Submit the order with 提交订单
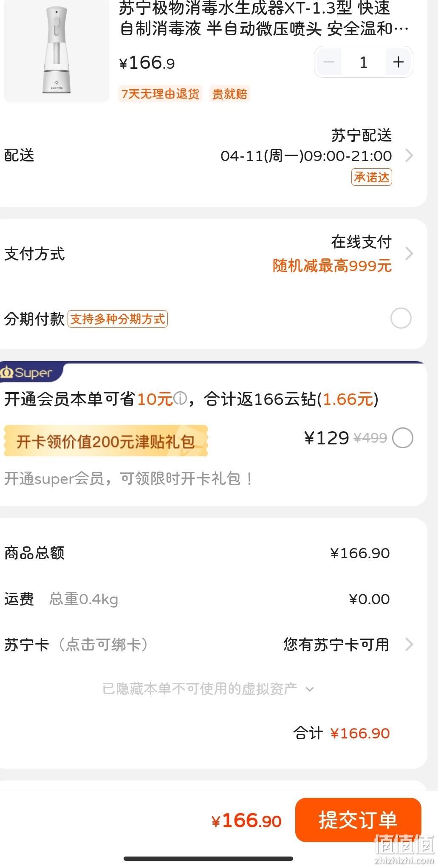The width and height of the screenshot is (438, 868). tap(358, 820)
